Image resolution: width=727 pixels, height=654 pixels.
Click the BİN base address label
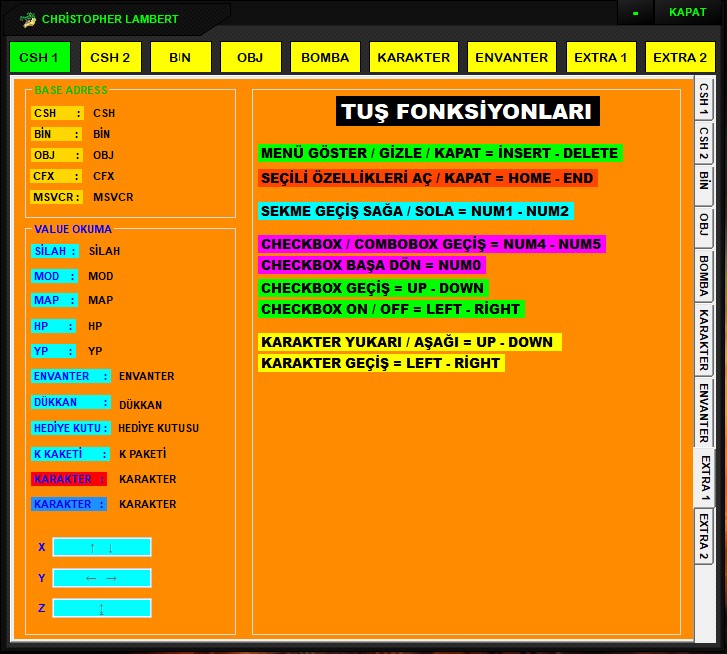[x=56, y=134]
